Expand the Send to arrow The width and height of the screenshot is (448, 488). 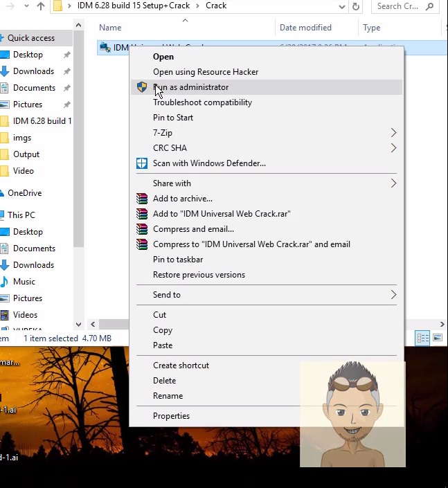tap(393, 295)
